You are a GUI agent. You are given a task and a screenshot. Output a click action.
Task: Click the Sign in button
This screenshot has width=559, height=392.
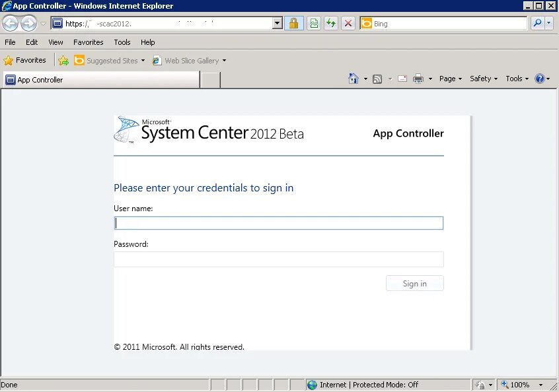[414, 283]
